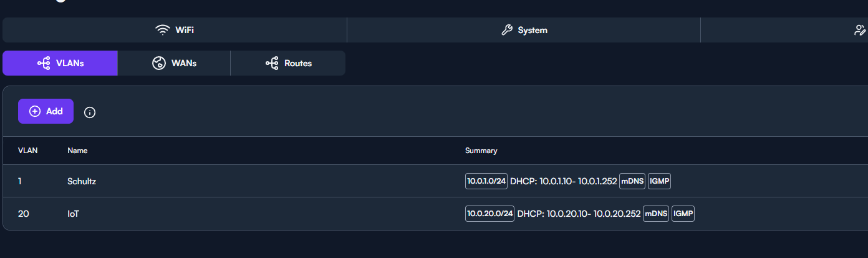Click the System wrench icon

coord(507,30)
